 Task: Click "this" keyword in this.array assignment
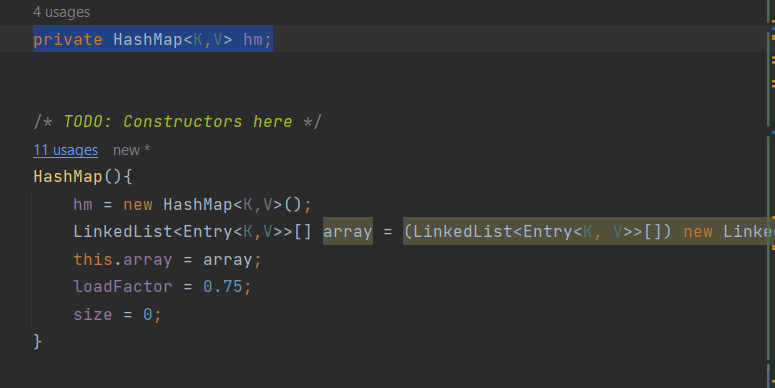(x=93, y=259)
